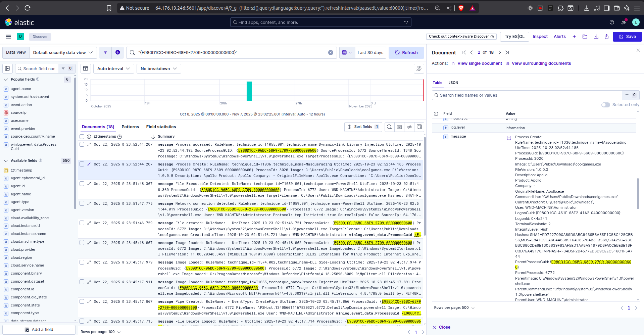This screenshot has width=644, height=335.
Task: Click the add filter plus icon
Action: [x=117, y=52]
